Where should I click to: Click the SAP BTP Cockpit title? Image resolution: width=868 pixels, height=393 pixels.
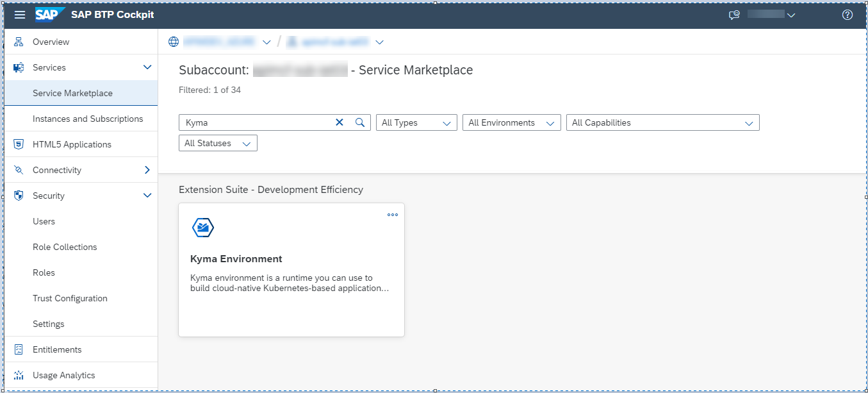[x=113, y=15]
